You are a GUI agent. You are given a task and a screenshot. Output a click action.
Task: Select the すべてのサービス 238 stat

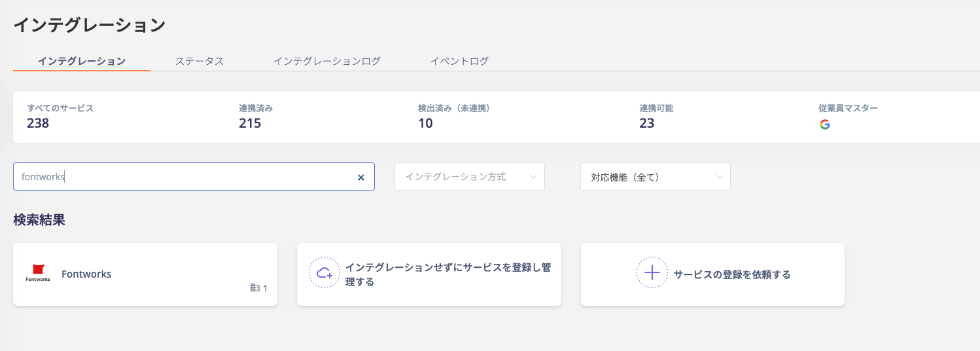coord(60,116)
